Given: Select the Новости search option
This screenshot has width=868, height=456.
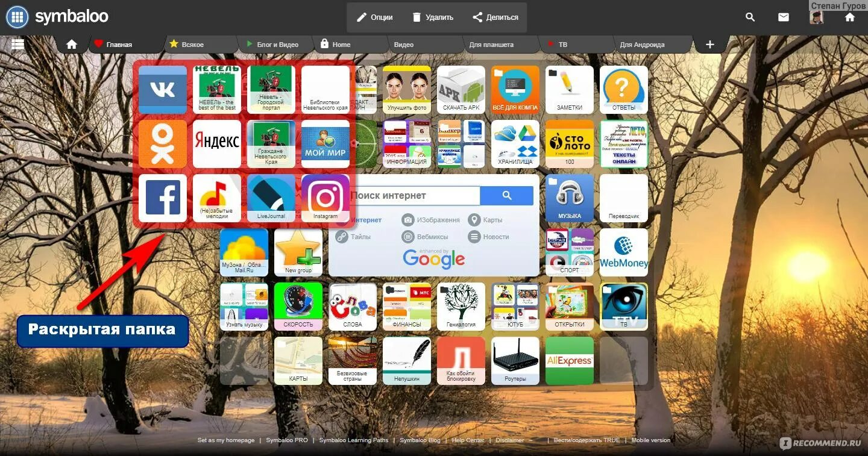Looking at the screenshot, I should [489, 237].
